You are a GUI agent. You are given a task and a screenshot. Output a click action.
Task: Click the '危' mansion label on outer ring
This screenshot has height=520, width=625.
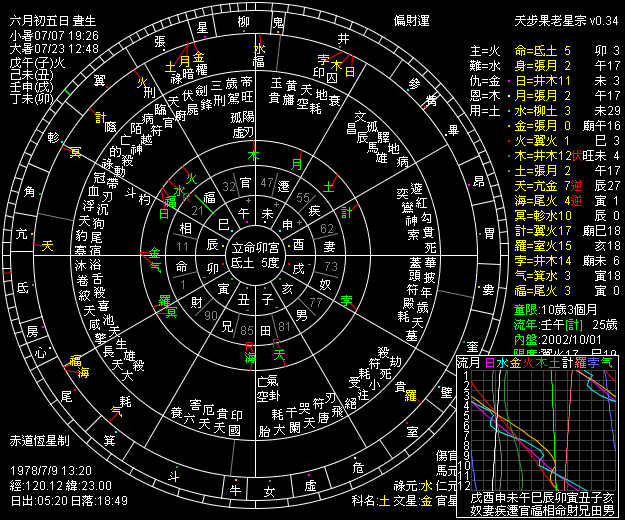[358, 467]
